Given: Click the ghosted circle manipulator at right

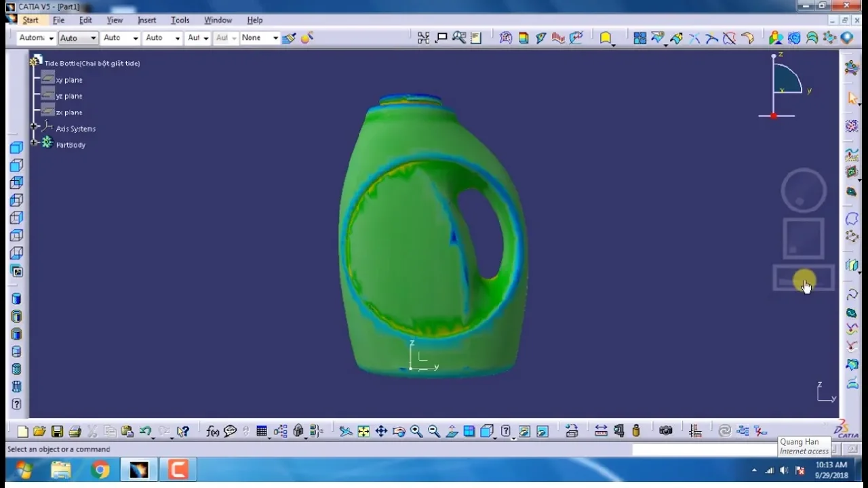Looking at the screenshot, I should pos(804,190).
